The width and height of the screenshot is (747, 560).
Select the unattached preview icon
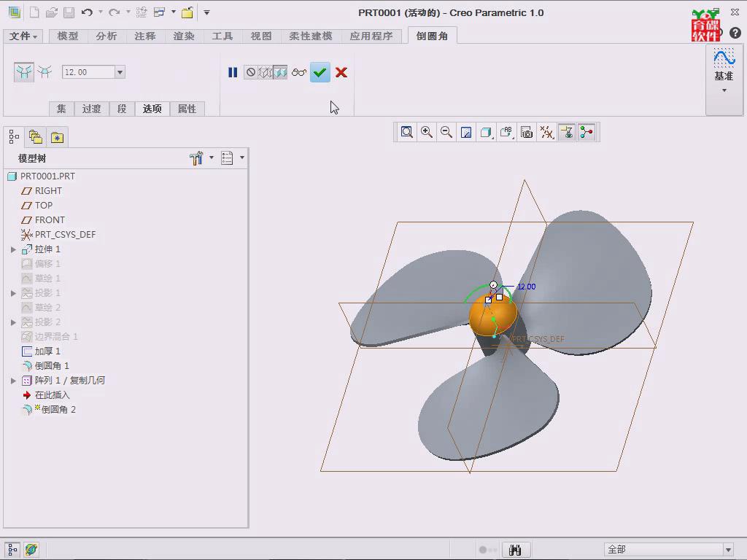coord(265,72)
